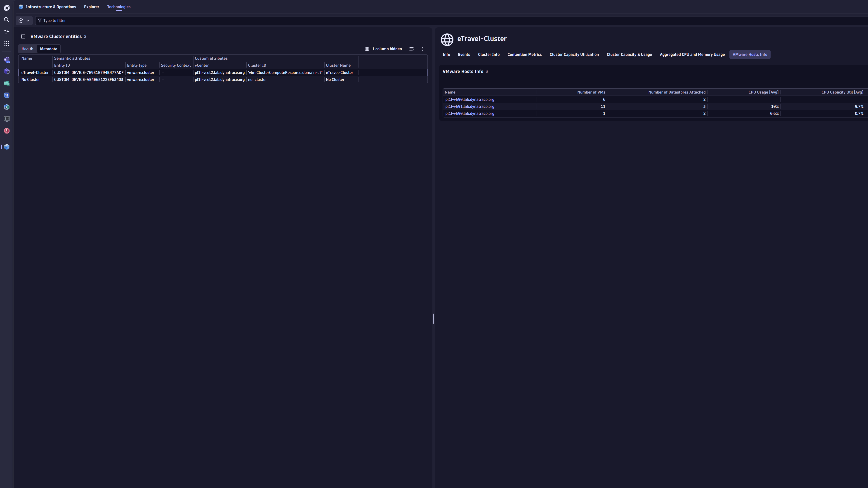Expand the entity type dropdown beside the filter
The height and width of the screenshot is (488, 868).
coord(24,21)
